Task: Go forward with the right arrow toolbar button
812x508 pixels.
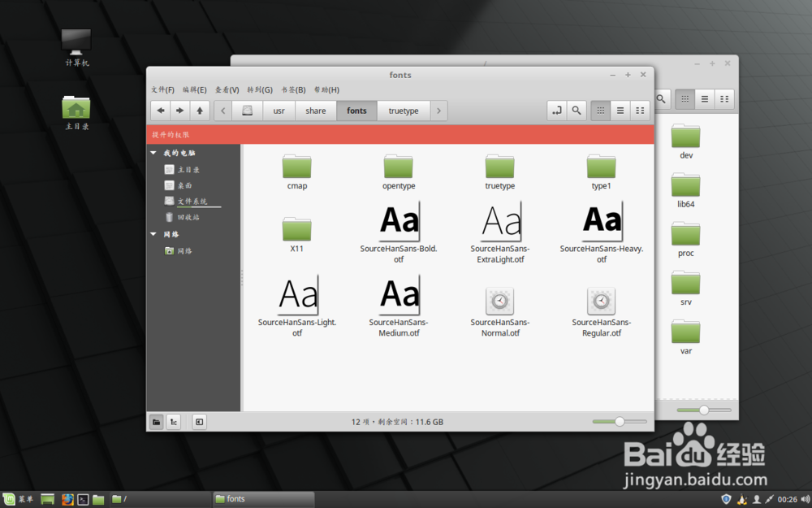Action: [179, 111]
